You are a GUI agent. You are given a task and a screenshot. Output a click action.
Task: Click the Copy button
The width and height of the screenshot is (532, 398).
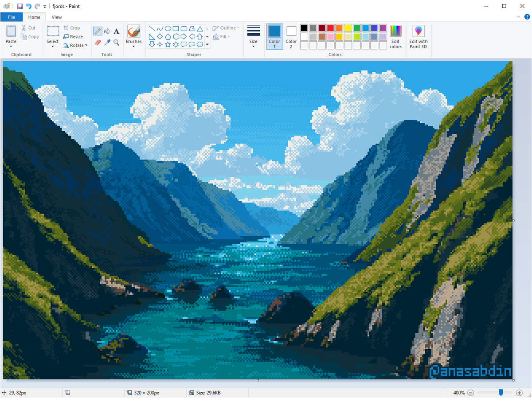30,37
